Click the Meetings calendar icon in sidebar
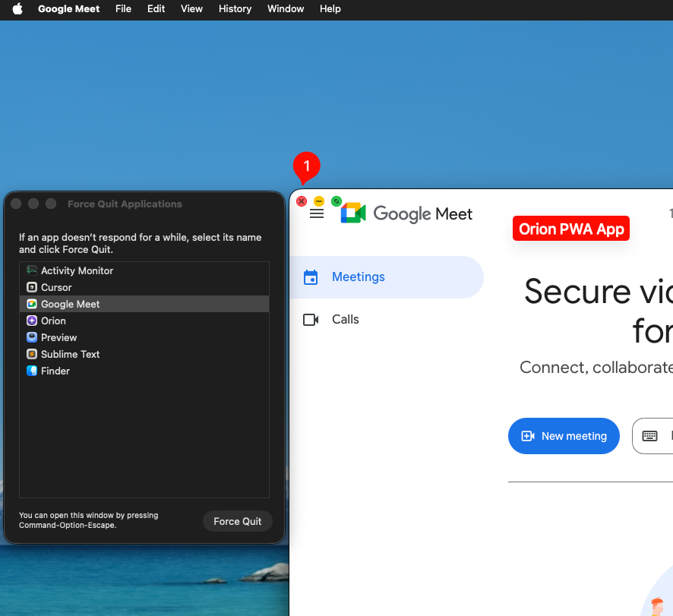Viewport: 673px width, 616px height. [311, 277]
